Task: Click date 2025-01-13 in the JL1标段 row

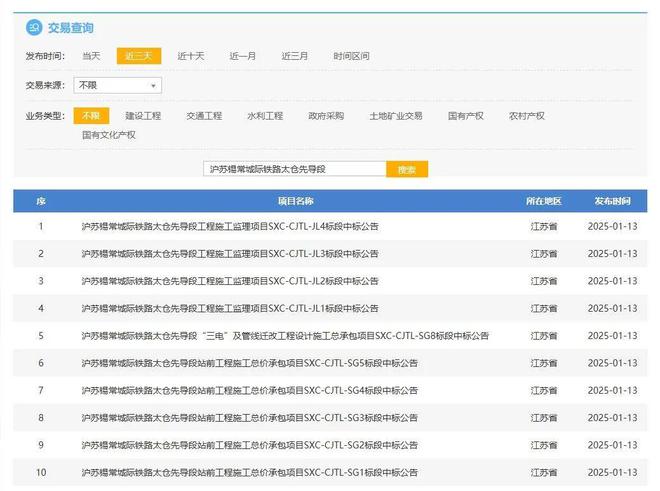Action: [x=612, y=309]
